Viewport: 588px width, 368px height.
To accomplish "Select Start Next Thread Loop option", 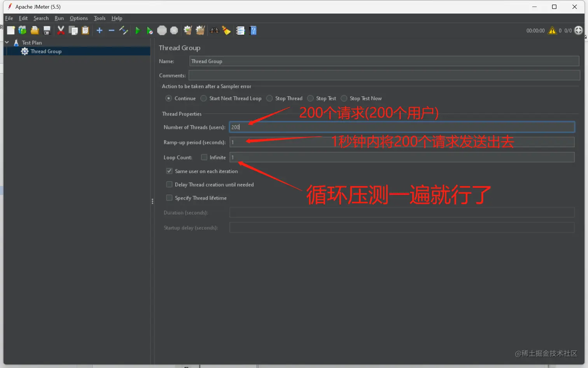I will pos(203,99).
